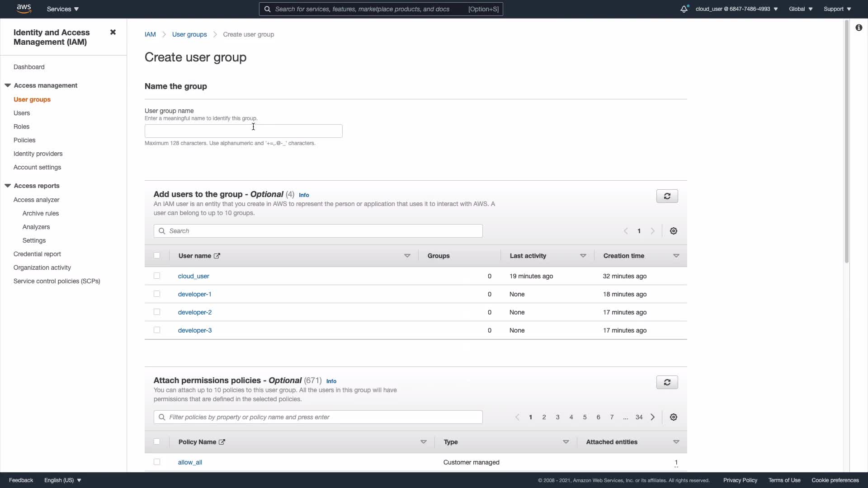Screen dimensions: 868x488
Task: Refresh the permissions policies list
Action: (x=667, y=382)
